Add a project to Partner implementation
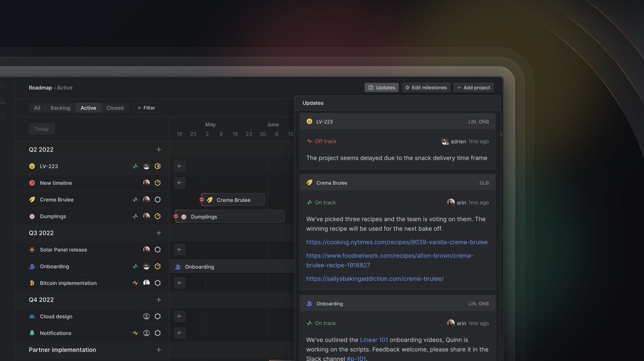The width and height of the screenshot is (644, 361). (158, 350)
